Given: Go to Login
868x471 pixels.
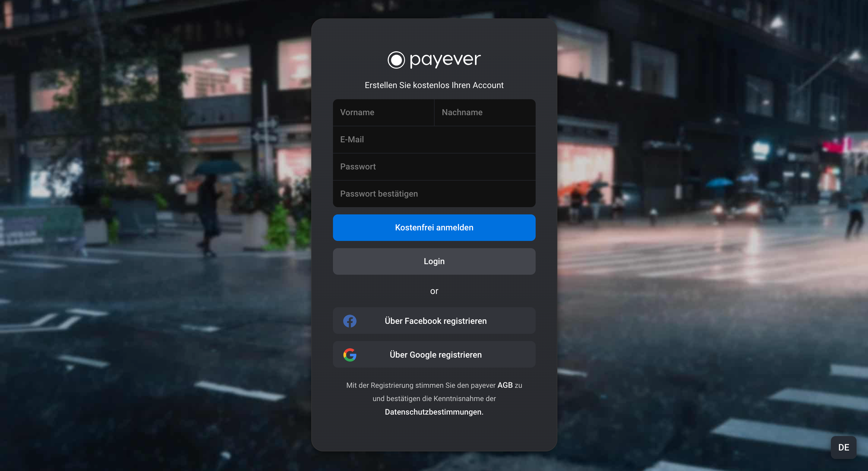Looking at the screenshot, I should (434, 261).
